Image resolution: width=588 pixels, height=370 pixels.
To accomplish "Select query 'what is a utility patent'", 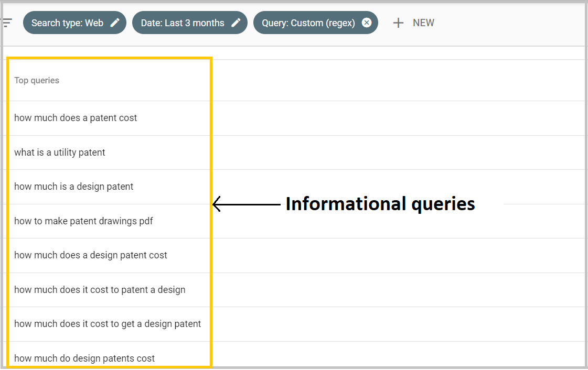I will [60, 153].
